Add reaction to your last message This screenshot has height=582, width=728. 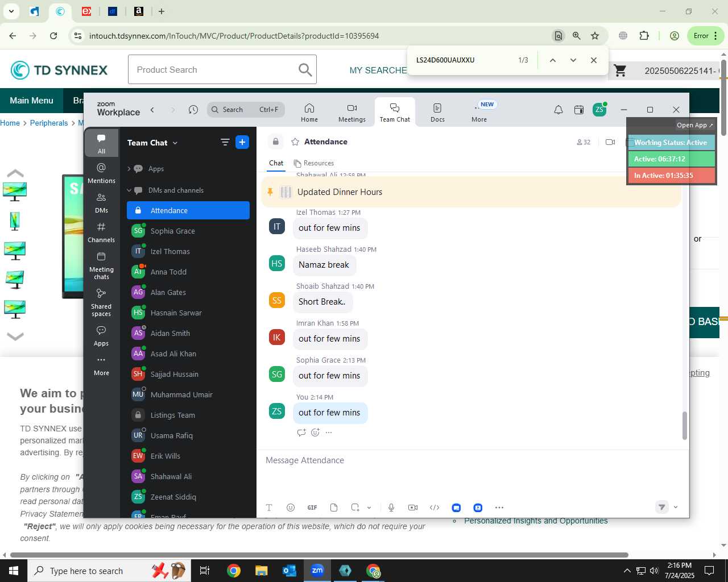[315, 433]
